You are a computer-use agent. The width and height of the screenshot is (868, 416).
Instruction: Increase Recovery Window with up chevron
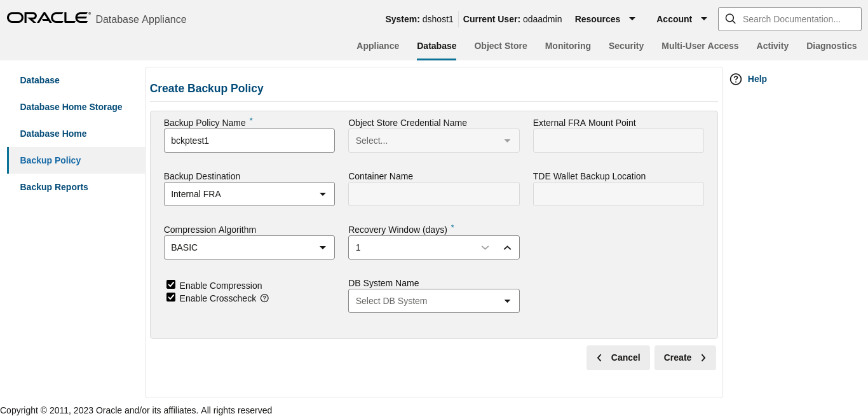(x=507, y=247)
